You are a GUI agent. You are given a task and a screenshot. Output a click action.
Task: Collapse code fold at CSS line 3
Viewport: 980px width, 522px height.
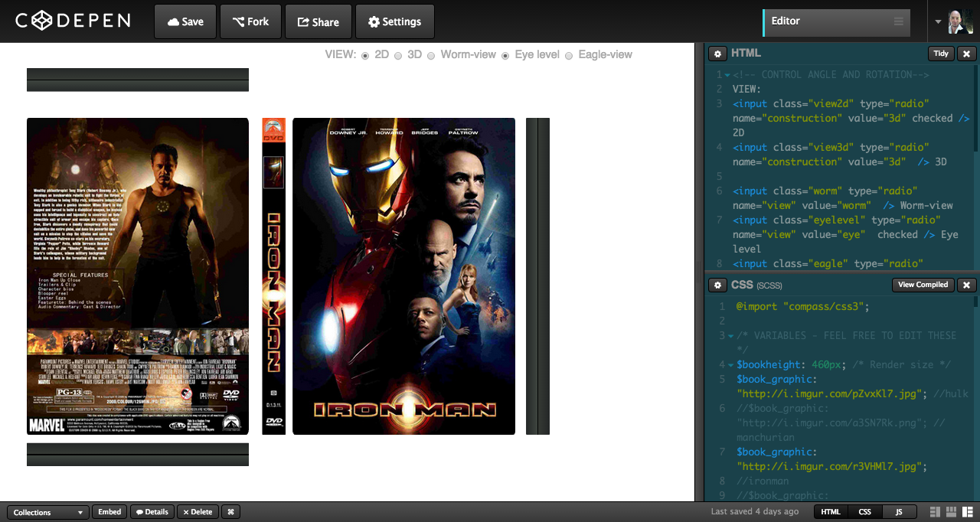730,336
